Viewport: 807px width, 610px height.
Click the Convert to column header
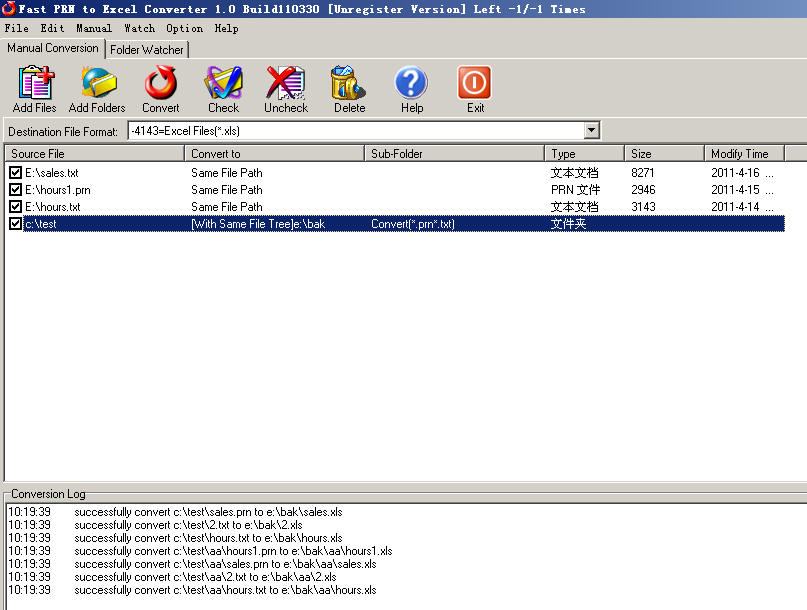click(x=274, y=153)
